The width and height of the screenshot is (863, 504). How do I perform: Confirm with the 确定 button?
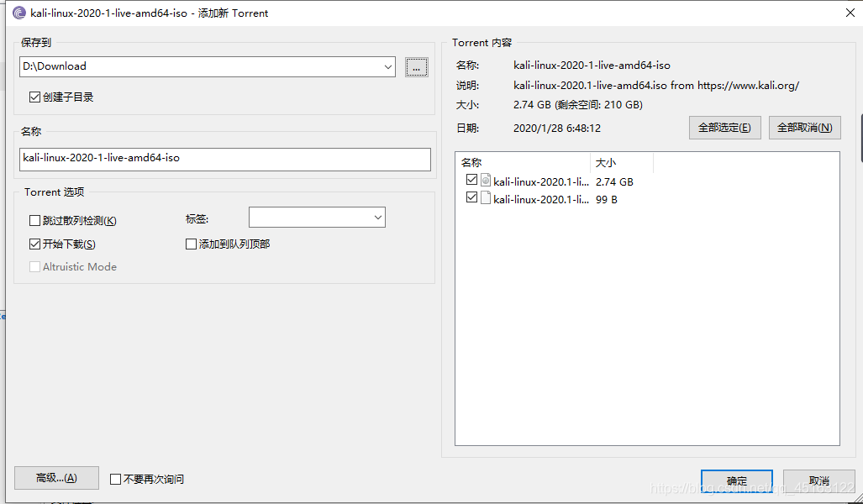pyautogui.click(x=737, y=480)
